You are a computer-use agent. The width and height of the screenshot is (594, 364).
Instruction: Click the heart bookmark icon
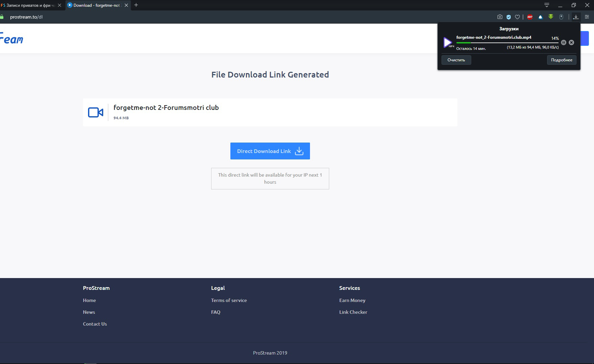coord(517,17)
